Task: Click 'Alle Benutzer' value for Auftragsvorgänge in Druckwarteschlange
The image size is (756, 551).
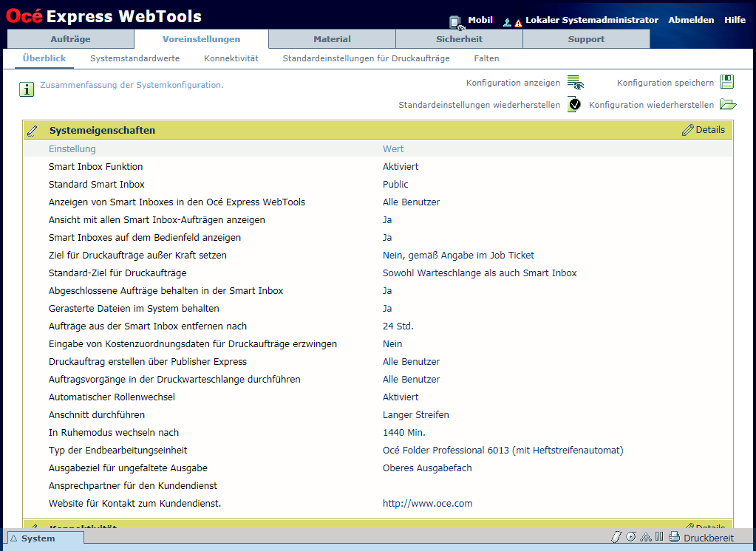Action: [x=412, y=380]
